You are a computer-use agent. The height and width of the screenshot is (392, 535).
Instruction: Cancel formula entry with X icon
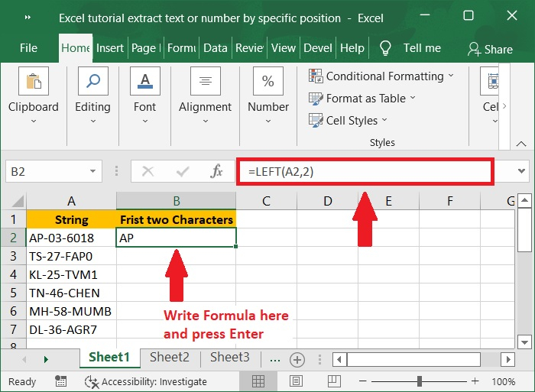tap(148, 171)
